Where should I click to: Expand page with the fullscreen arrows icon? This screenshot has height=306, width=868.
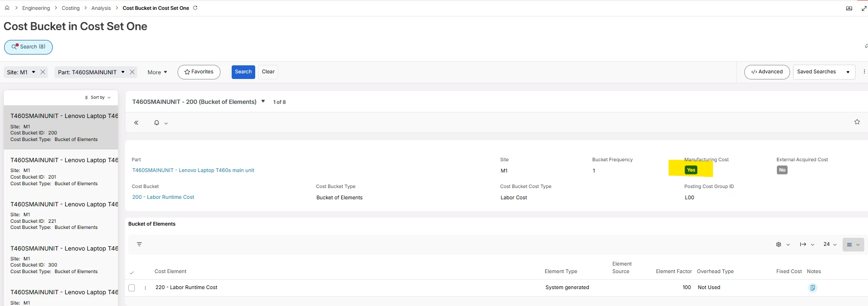click(x=864, y=8)
